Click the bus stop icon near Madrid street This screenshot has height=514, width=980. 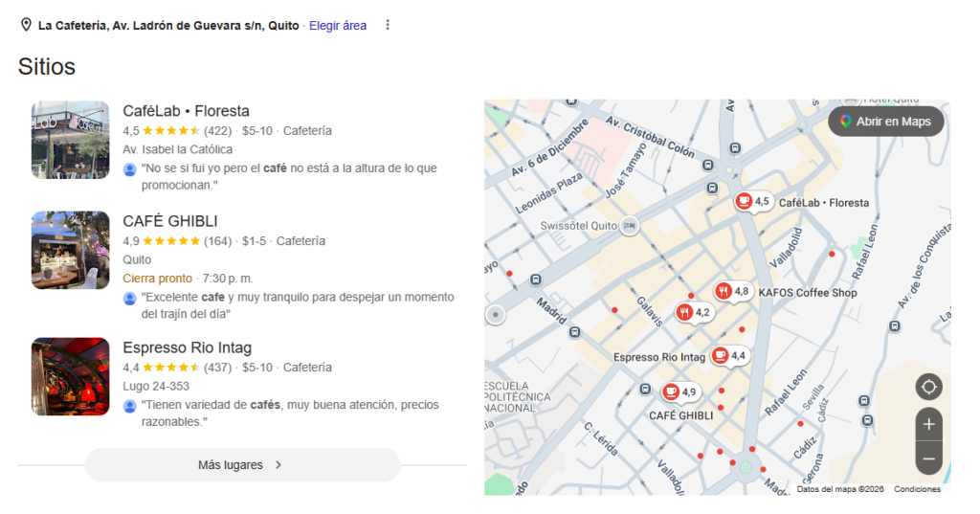click(x=574, y=332)
